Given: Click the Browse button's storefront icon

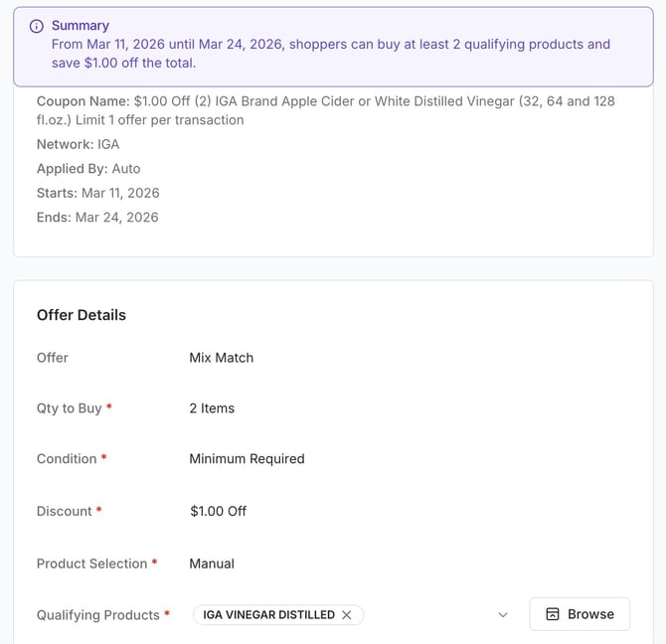Looking at the screenshot, I should click(553, 615).
